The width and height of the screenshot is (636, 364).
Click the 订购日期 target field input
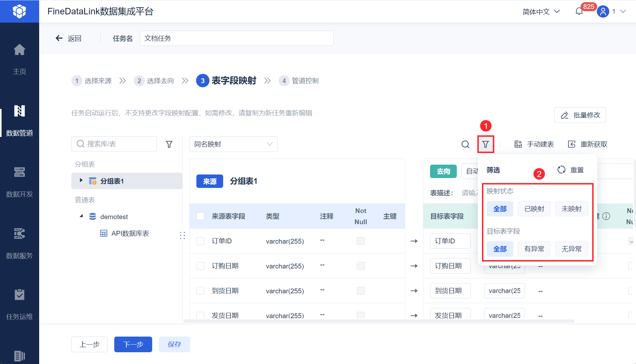coord(450,266)
